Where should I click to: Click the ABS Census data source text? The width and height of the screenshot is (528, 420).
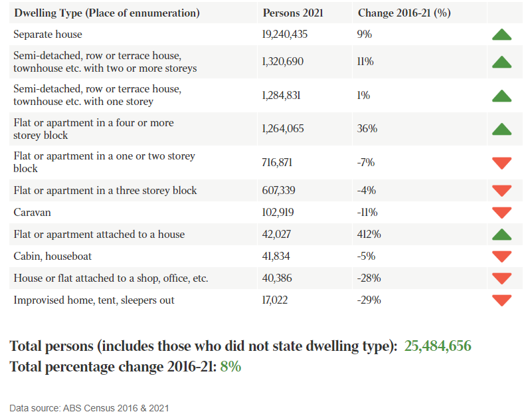tap(89, 407)
